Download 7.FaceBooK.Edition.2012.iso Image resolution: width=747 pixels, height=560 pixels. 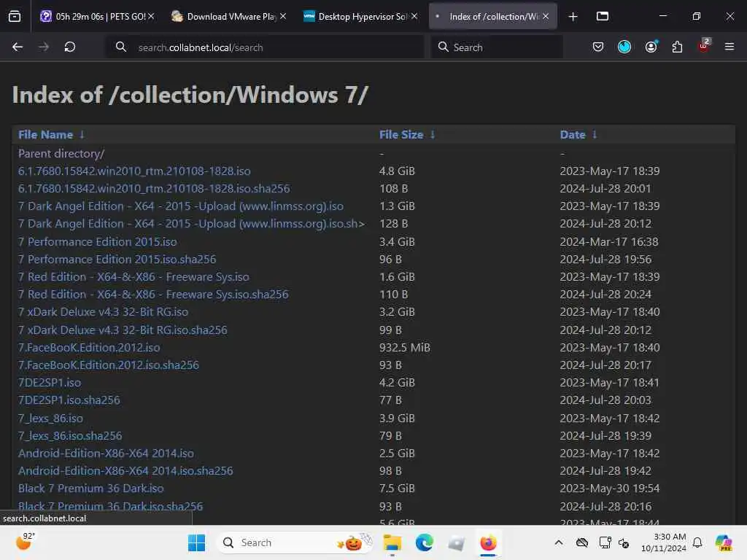coord(89,348)
